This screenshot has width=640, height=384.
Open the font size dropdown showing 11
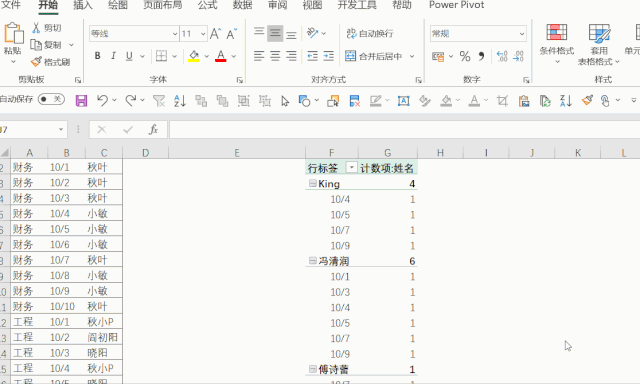(x=203, y=34)
